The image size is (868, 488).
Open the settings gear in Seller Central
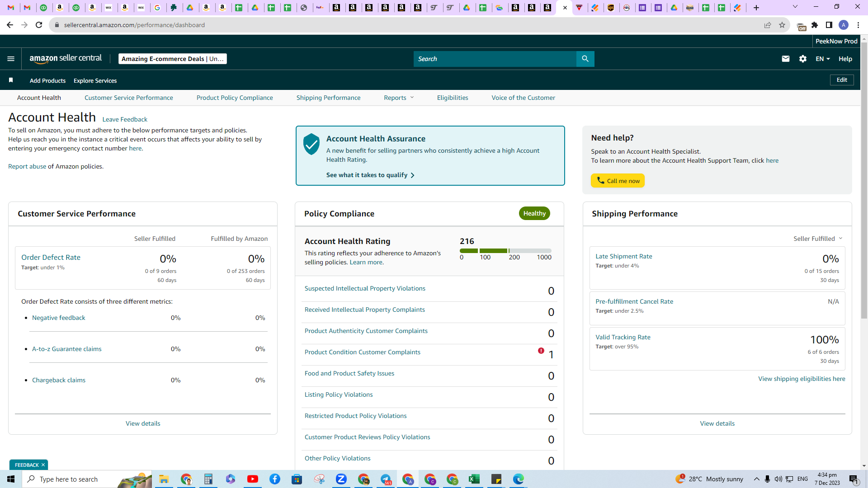click(803, 59)
